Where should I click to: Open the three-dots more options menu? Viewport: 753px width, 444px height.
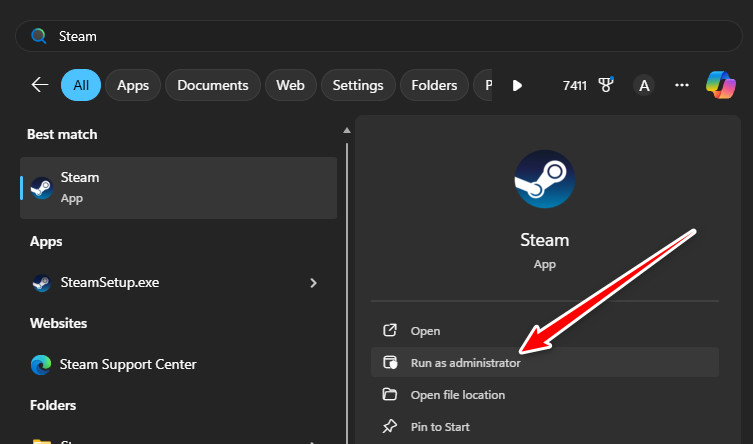click(x=682, y=85)
